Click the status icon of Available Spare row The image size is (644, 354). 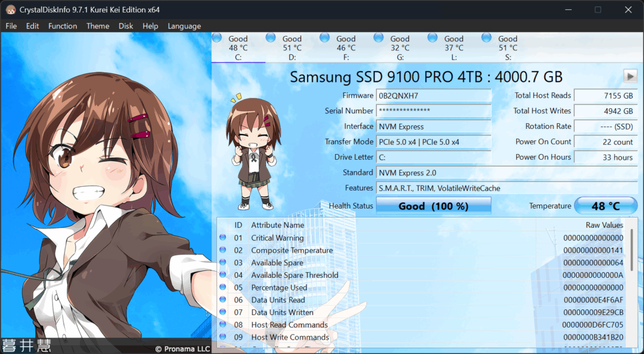click(223, 262)
